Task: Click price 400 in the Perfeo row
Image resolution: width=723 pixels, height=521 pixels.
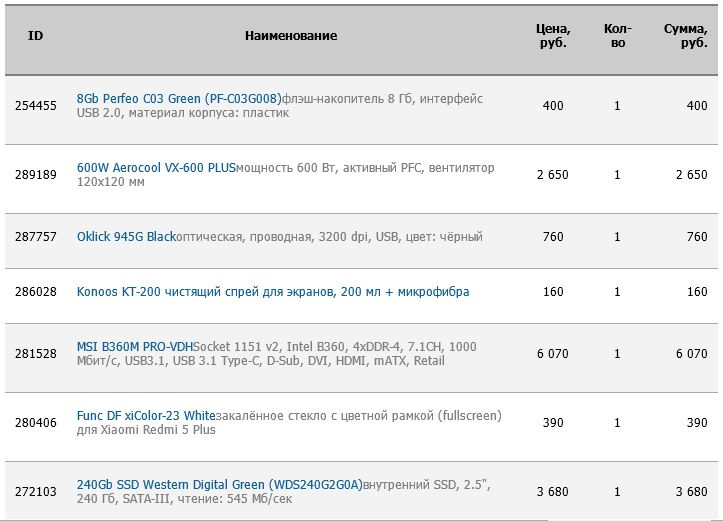Action: coord(553,106)
